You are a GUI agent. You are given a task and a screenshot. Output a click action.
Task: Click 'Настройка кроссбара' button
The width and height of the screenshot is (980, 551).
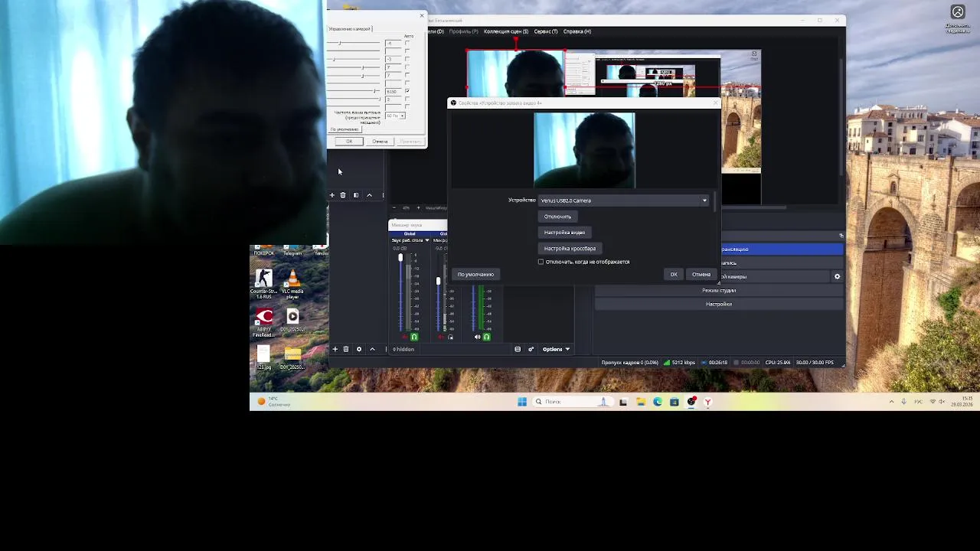[570, 249]
